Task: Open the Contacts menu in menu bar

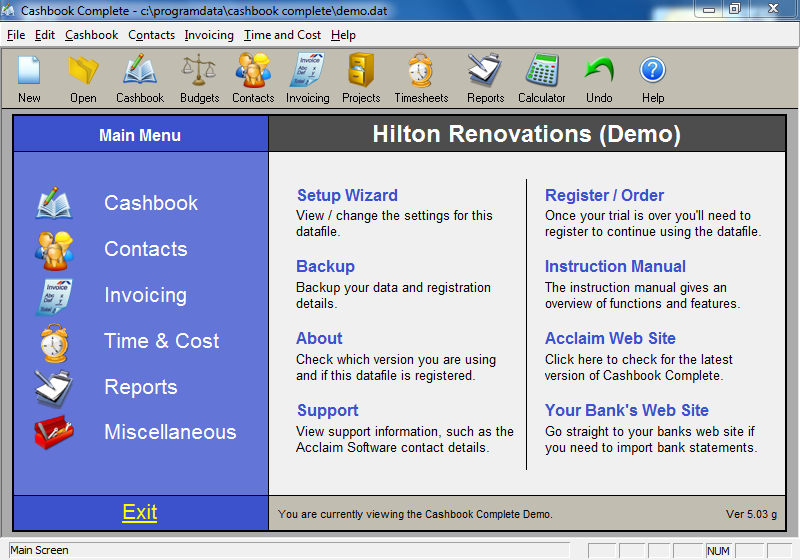Action: [152, 35]
